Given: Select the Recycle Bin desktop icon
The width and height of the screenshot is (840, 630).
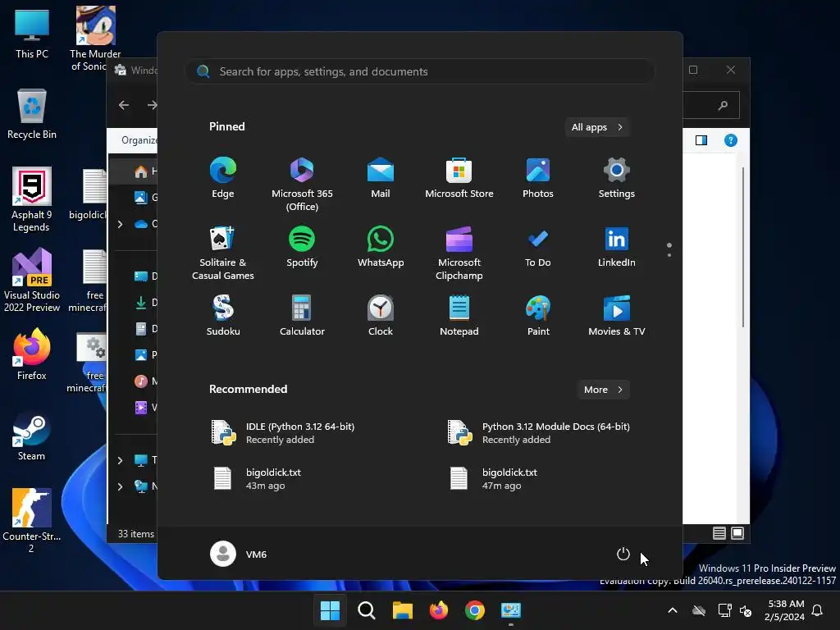Looking at the screenshot, I should pyautogui.click(x=32, y=113).
